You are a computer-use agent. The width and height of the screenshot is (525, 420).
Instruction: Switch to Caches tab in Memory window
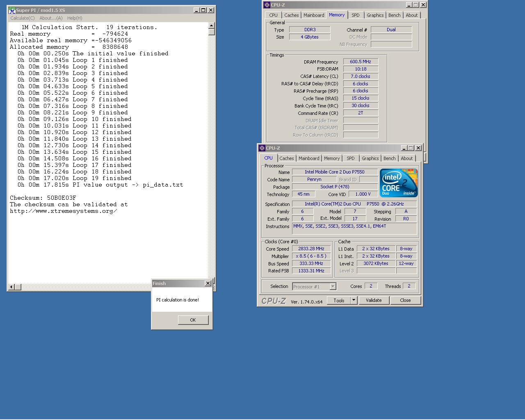(x=292, y=15)
